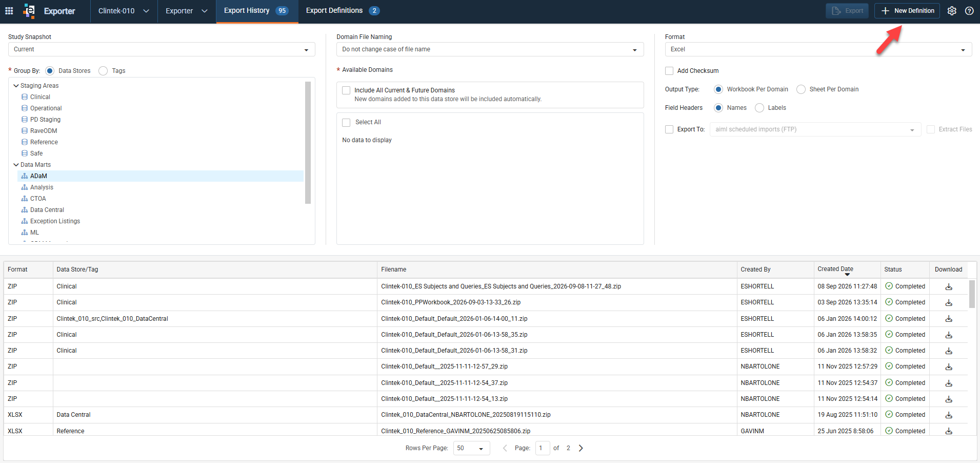980x463 pixels.
Task: Open the Study Snapshot dropdown
Action: tap(162, 49)
